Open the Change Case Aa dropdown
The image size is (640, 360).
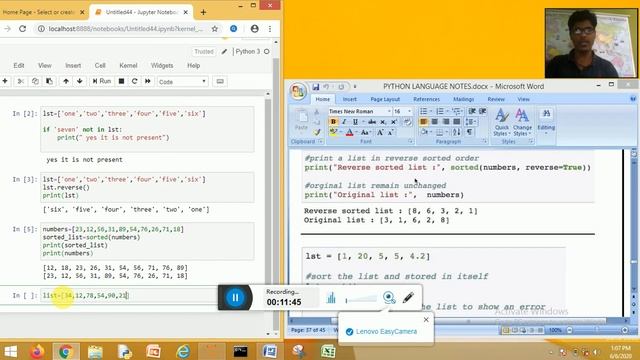365,132
